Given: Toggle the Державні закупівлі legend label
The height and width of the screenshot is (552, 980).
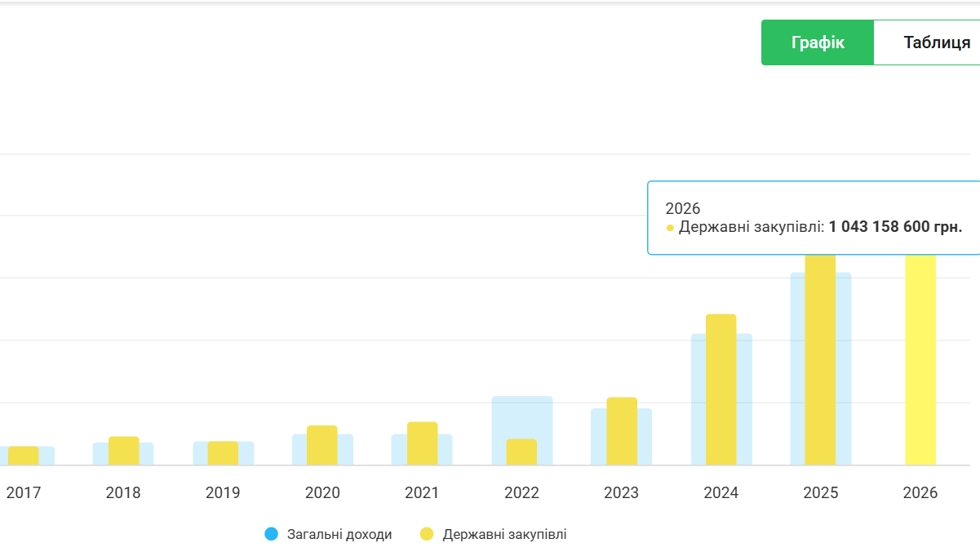Looking at the screenshot, I should click(504, 535).
